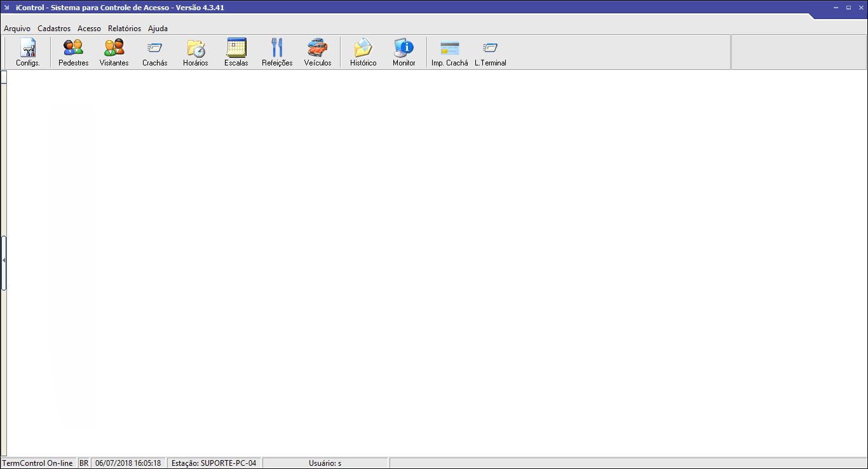Open Refeições meals icon
The height and width of the screenshot is (469, 868).
(277, 52)
